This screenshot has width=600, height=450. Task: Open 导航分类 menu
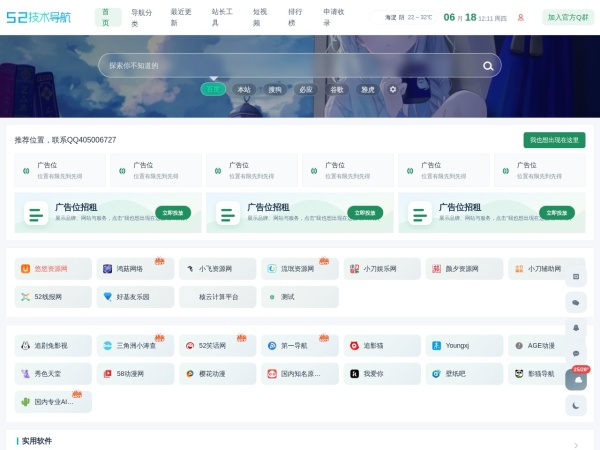coord(142,18)
